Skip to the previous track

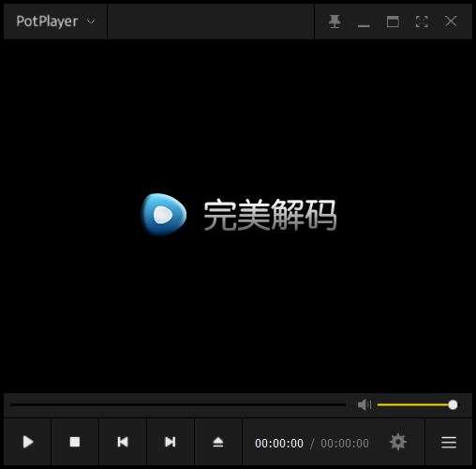(x=123, y=442)
